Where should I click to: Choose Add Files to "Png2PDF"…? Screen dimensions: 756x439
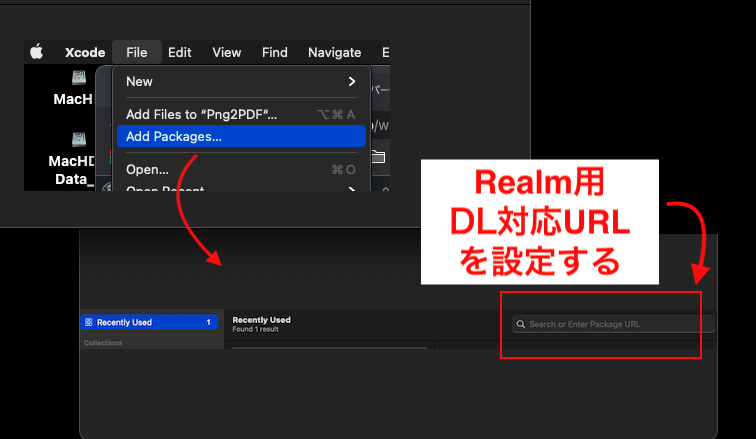[241, 114]
